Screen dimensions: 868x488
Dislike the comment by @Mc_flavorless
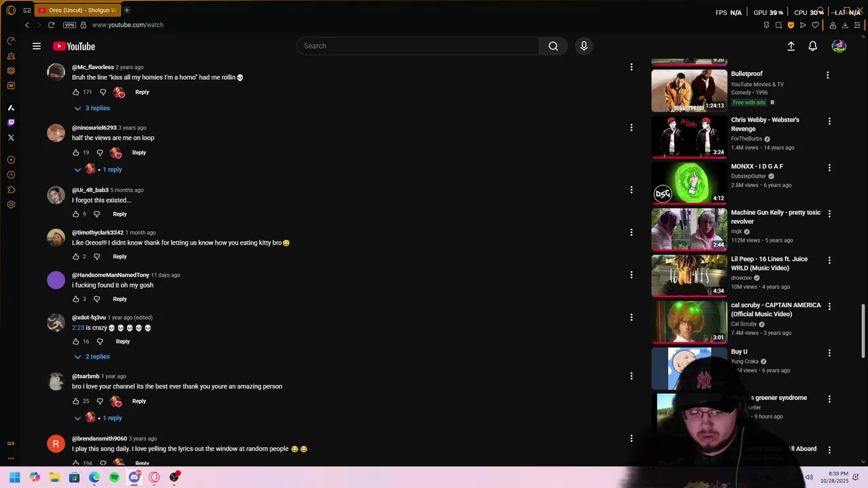(103, 92)
